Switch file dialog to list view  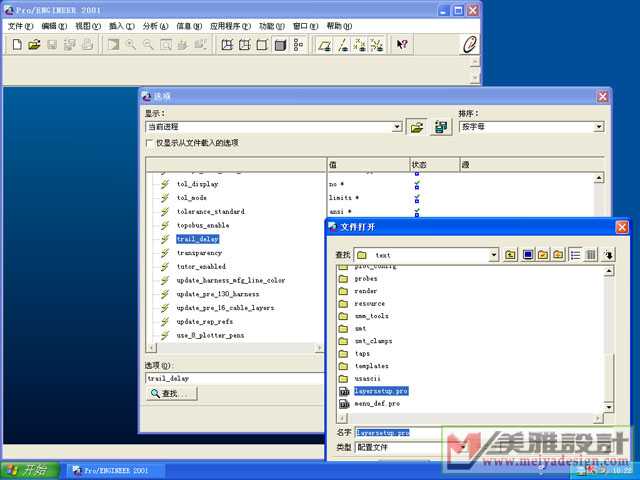coord(576,255)
